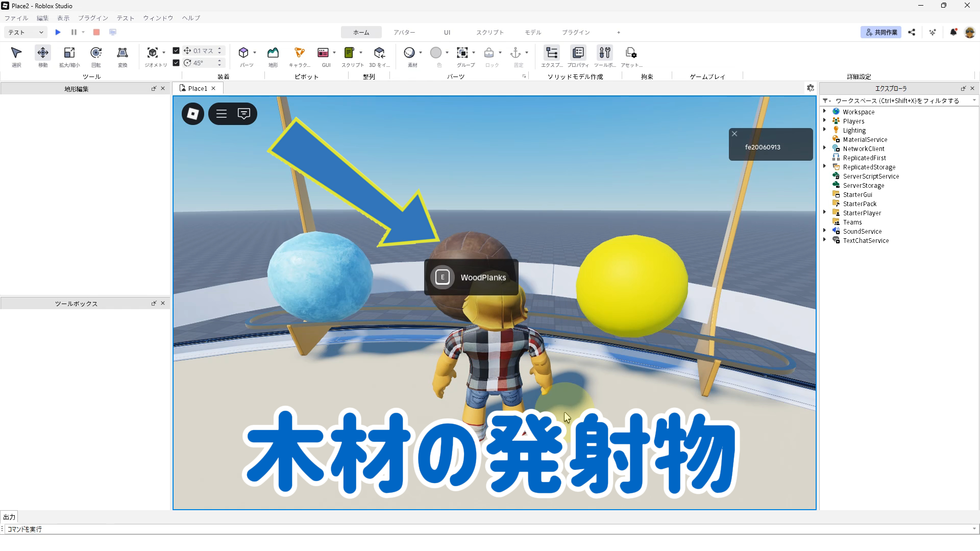This screenshot has height=551, width=980.
Task: Click the 拡大/縮小 (Scale) tool
Action: point(69,53)
